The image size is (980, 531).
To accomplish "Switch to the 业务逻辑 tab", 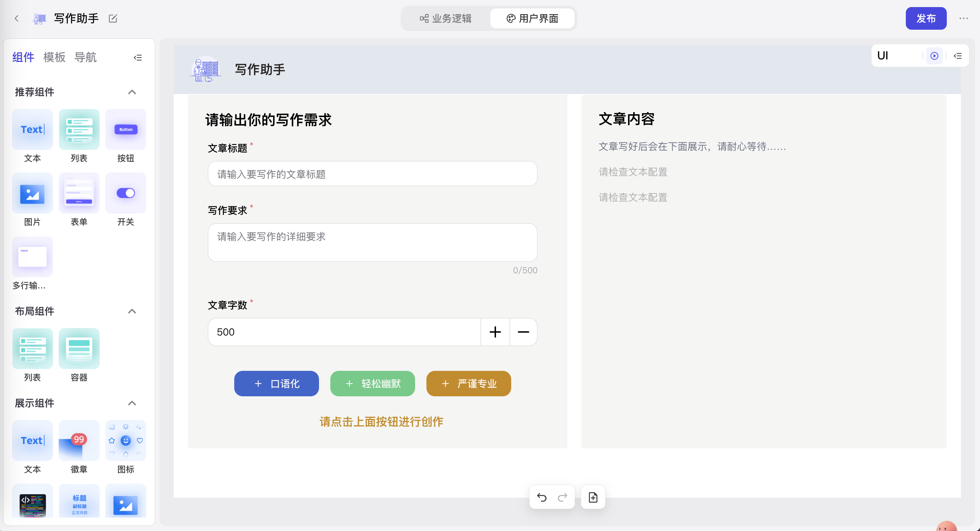I will 445,18.
